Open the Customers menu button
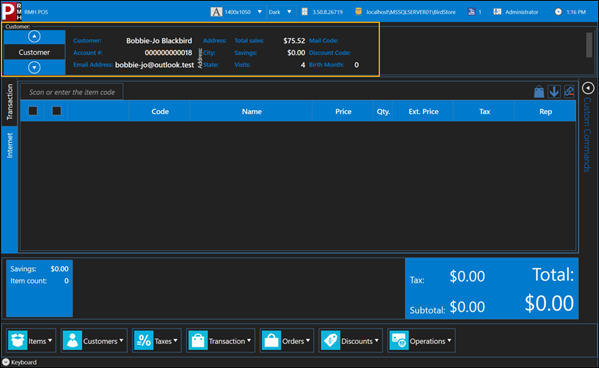Viewport: 599px width, 368px height. click(x=94, y=340)
